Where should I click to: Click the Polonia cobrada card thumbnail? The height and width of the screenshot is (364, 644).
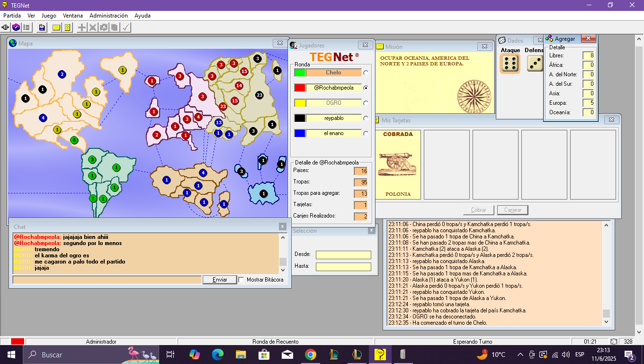398,164
